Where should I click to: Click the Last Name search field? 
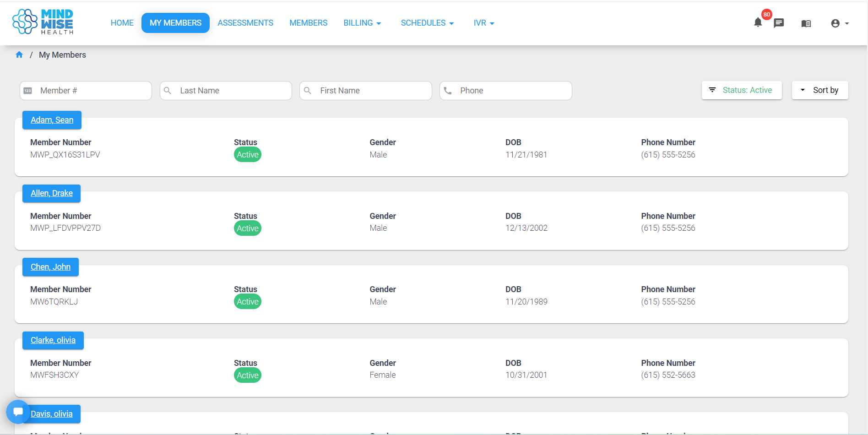click(225, 90)
